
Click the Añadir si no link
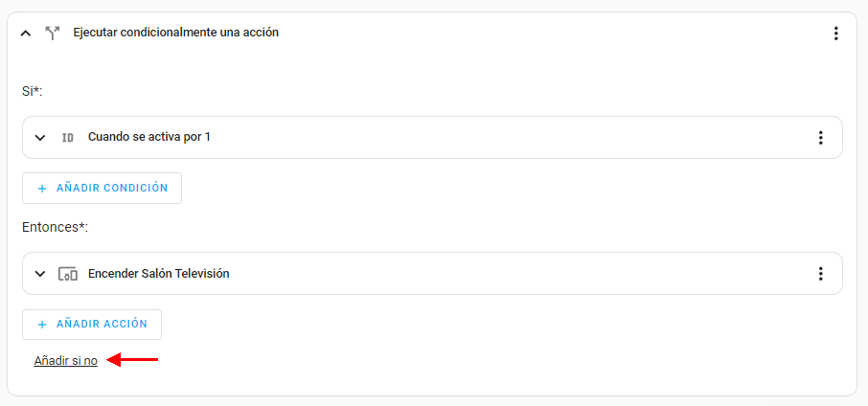65,361
